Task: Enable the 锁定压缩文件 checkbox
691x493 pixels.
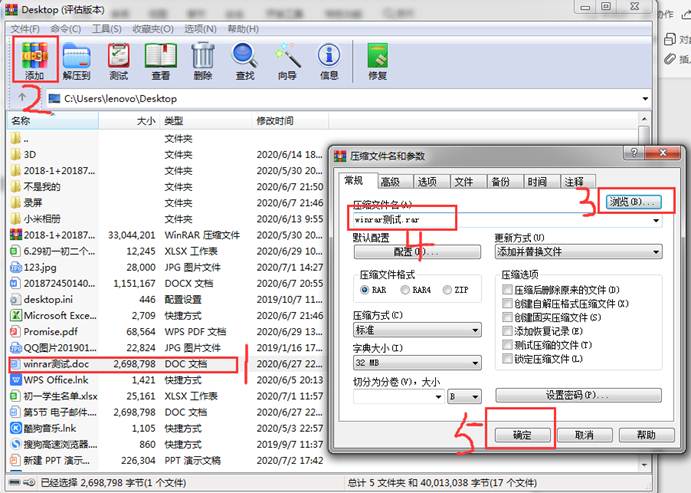Action: [509, 359]
